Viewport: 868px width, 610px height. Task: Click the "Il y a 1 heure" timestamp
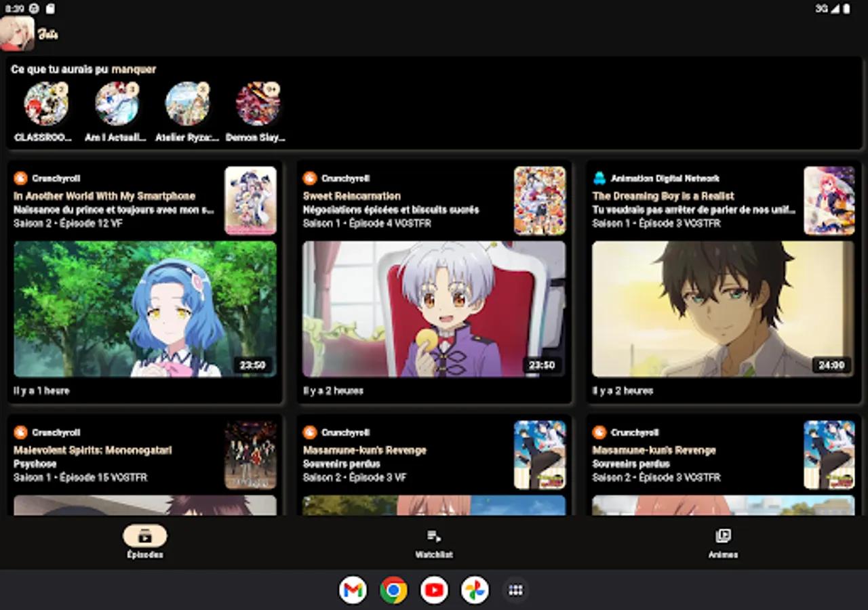[x=41, y=390]
